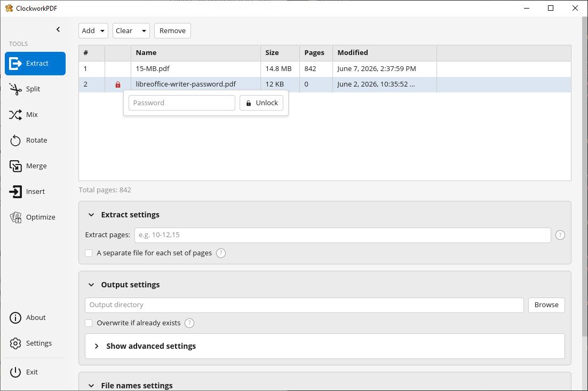The width and height of the screenshot is (588, 391).
Task: Focus the Extract pages input field
Action: [x=343, y=235]
